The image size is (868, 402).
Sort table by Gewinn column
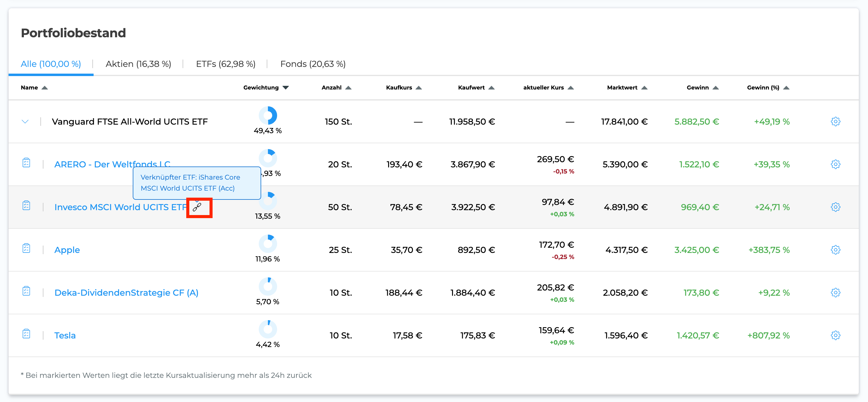703,87
